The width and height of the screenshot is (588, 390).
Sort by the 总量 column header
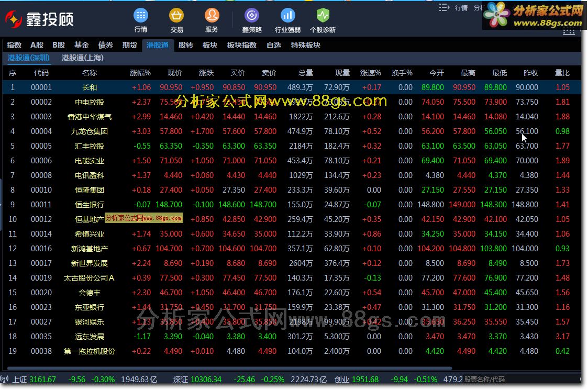click(x=306, y=73)
